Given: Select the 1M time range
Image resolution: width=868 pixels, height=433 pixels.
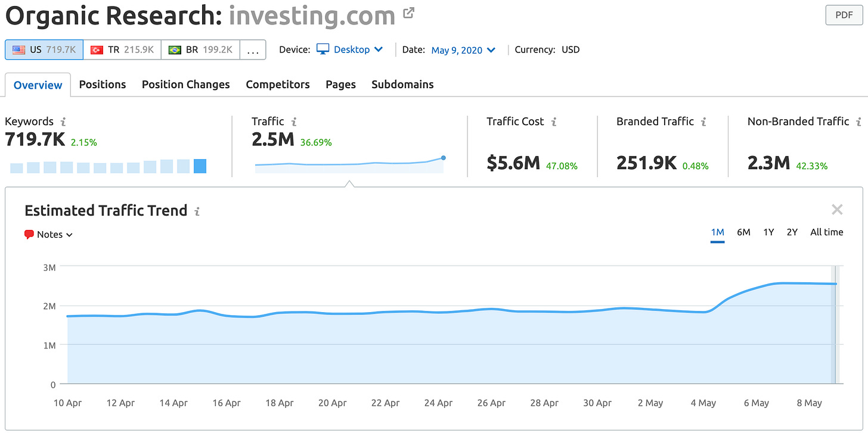Looking at the screenshot, I should point(718,232).
